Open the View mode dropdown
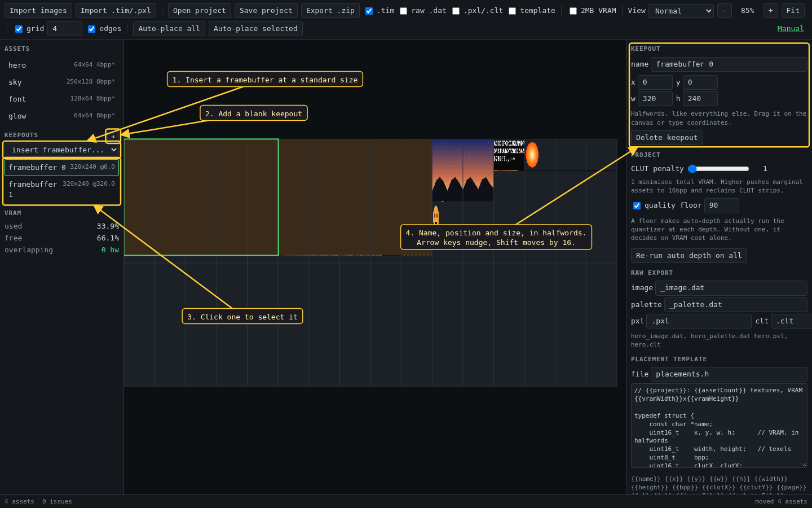Viewport: 812px width, 508px height. pos(681,11)
